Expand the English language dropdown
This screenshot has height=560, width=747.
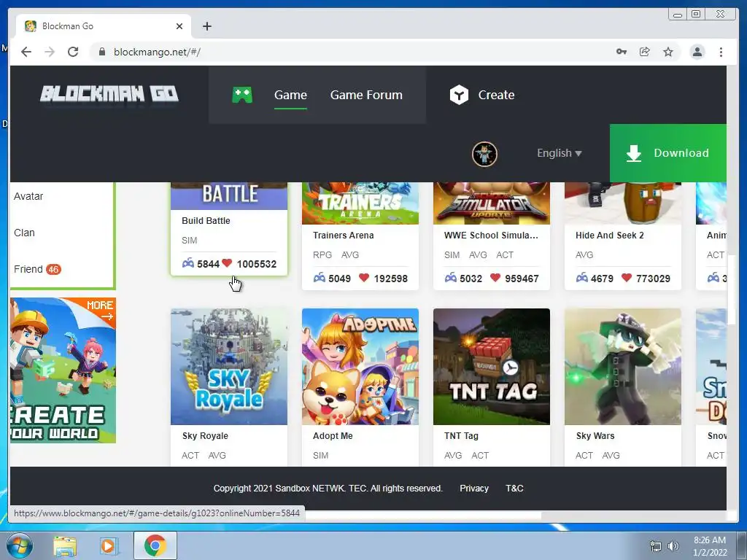(560, 153)
